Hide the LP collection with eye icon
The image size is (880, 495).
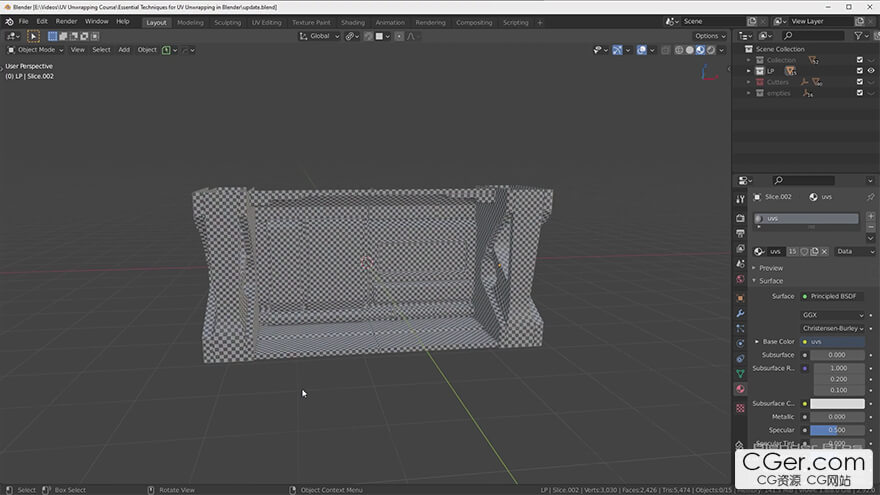coord(871,71)
